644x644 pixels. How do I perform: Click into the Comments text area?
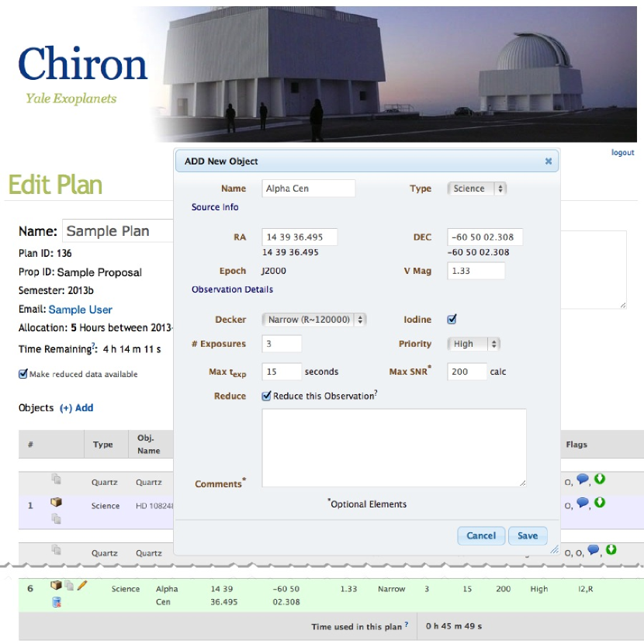(394, 448)
